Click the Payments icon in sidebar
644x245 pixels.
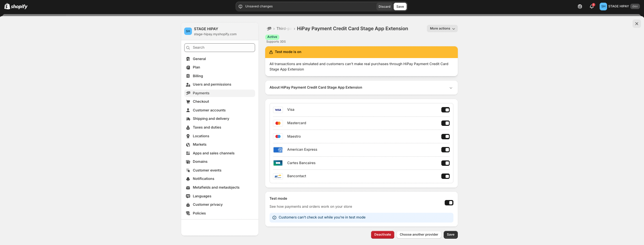[x=188, y=93]
